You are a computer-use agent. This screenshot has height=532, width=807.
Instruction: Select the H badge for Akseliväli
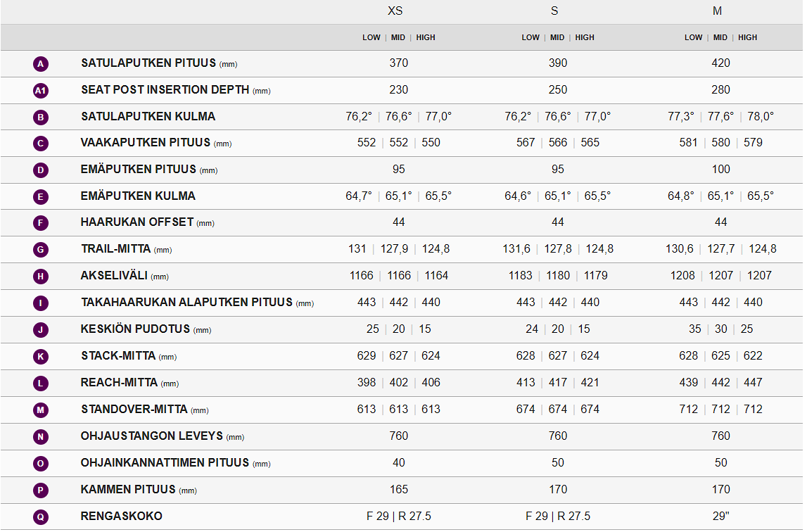[41, 277]
